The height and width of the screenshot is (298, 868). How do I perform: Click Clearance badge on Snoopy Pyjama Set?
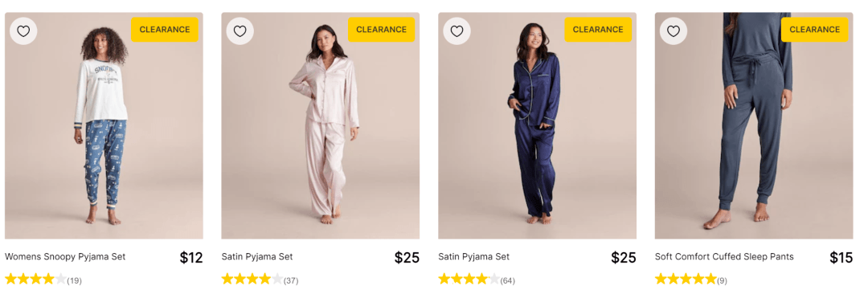click(165, 29)
